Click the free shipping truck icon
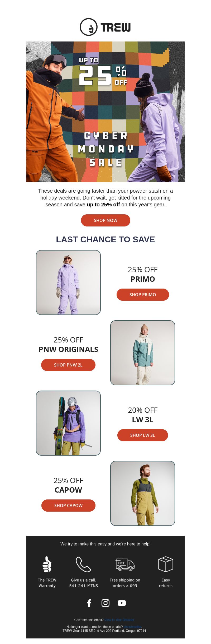Image resolution: width=211 pixels, height=644 pixels. 125,564
